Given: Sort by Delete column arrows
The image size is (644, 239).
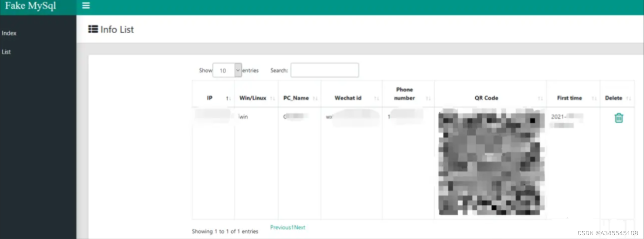Looking at the screenshot, I should (629, 99).
